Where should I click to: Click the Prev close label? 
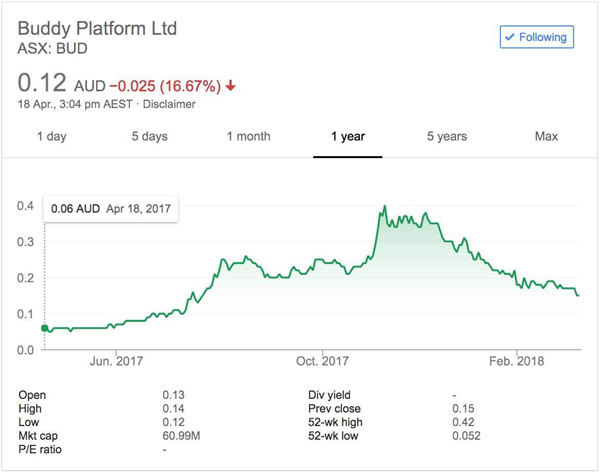tap(334, 409)
